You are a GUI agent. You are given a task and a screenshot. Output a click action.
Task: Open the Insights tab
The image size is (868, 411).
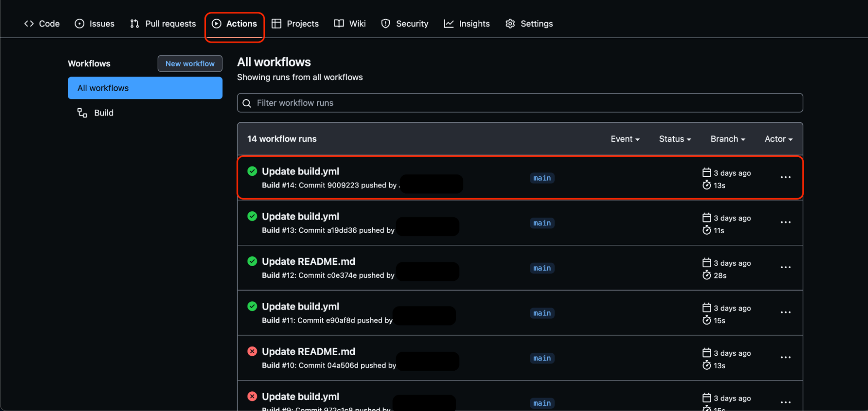[x=467, y=24]
